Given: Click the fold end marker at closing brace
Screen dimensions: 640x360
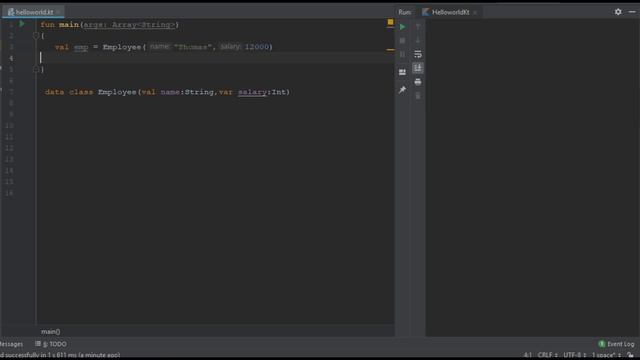Looking at the screenshot, I should tap(36, 69).
